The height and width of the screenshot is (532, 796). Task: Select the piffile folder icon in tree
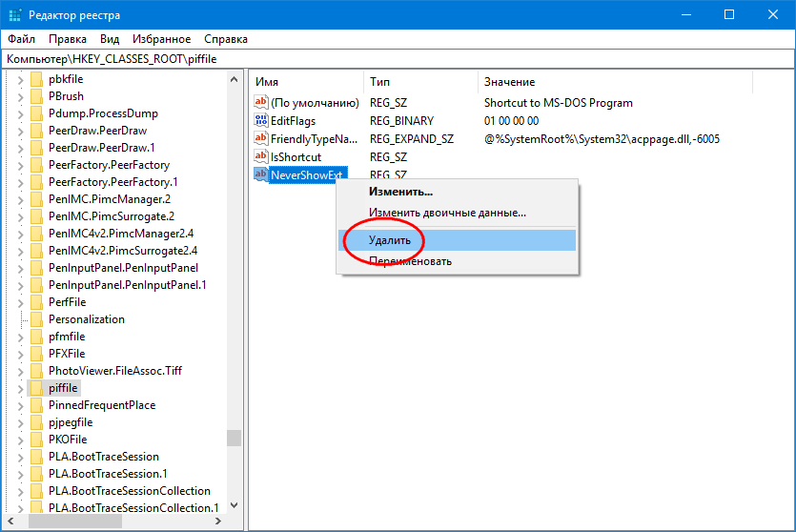[37, 388]
